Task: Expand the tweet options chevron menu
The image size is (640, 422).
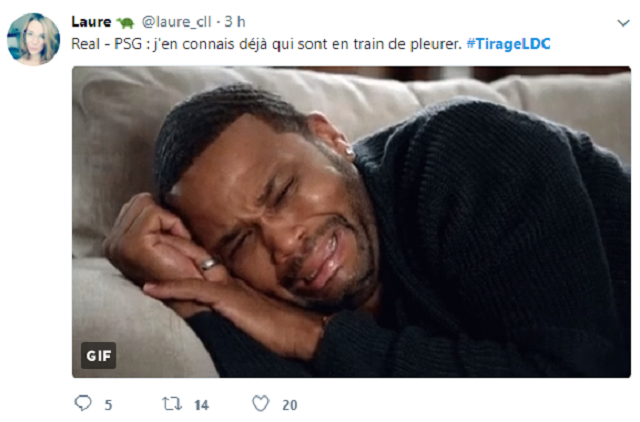Action: 623,23
